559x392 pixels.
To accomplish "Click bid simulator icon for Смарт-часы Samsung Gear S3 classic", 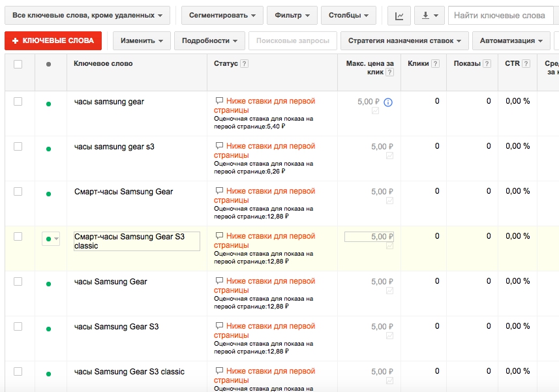I will [389, 246].
